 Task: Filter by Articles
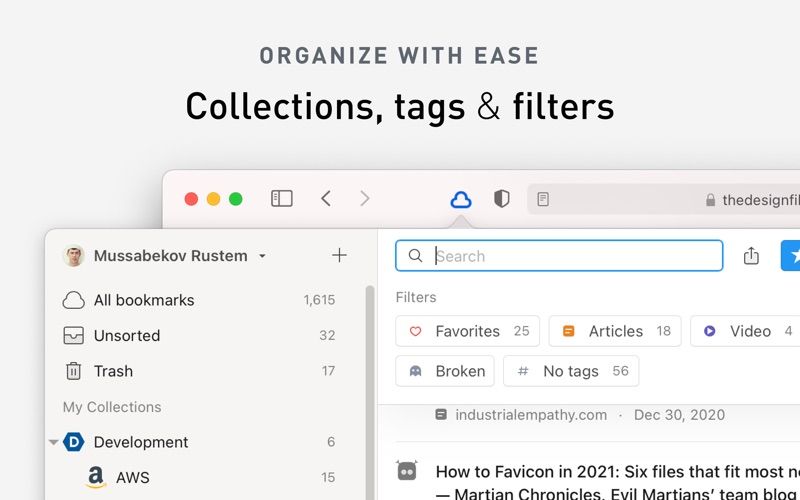615,331
